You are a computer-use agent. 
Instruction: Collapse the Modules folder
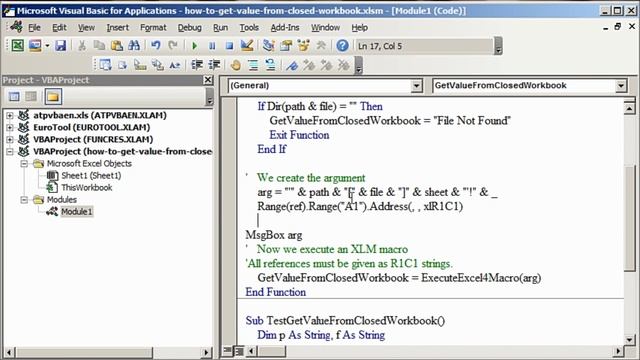24,200
